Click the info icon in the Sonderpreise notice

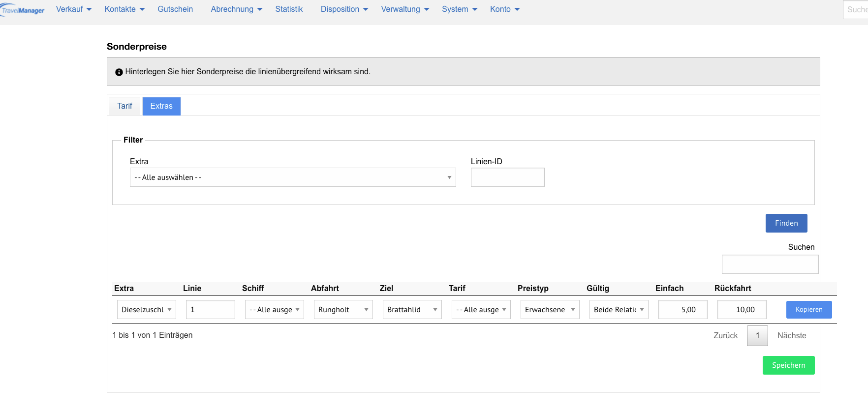pyautogui.click(x=119, y=72)
